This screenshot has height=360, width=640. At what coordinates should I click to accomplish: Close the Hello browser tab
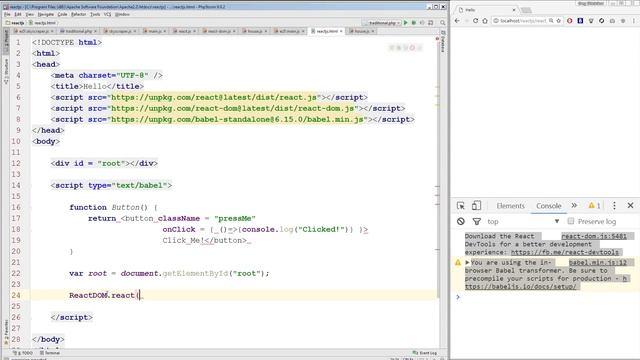[x=514, y=10]
